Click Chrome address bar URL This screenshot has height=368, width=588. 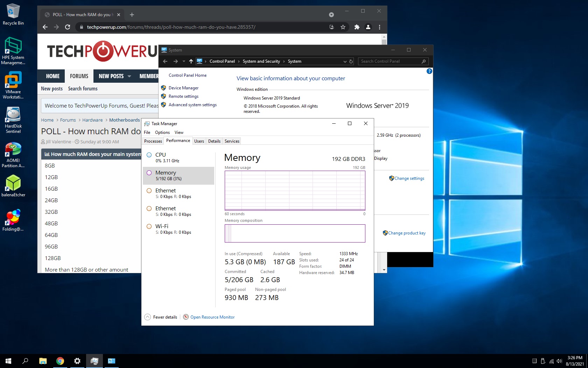171,27
